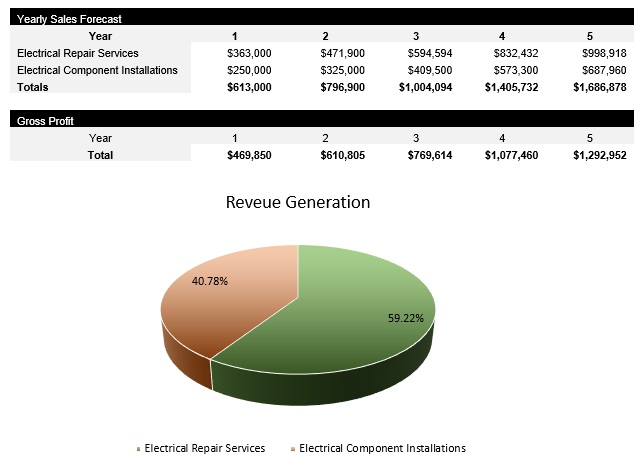The width and height of the screenshot is (640, 469).
Task: Select the $1,686,878 total cell
Action: pyautogui.click(x=600, y=87)
